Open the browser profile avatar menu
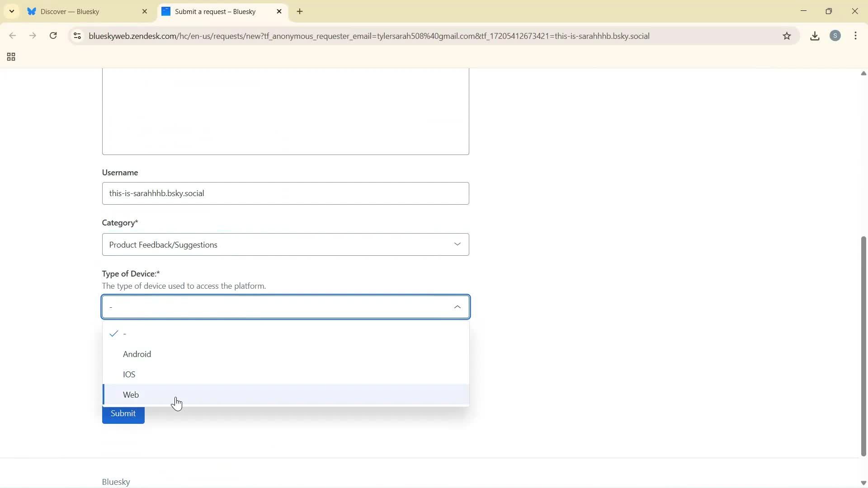 (x=835, y=36)
